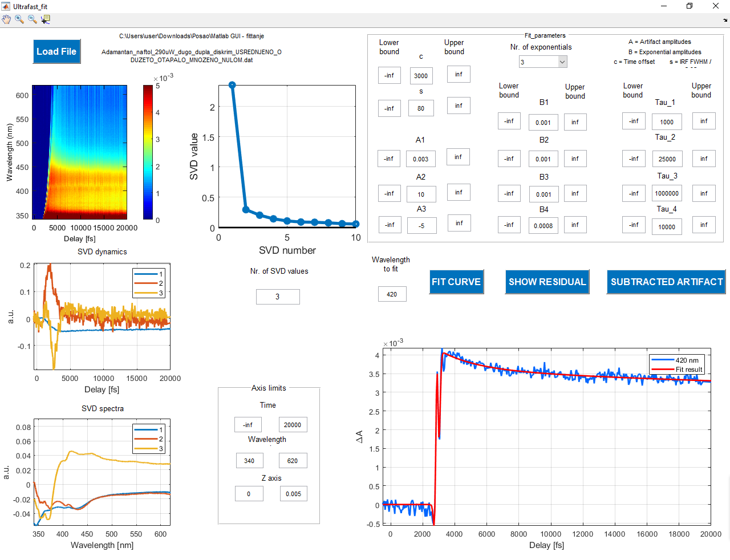Click the Ultrafast_fit title bar icon
The image size is (730, 560).
click(x=6, y=6)
